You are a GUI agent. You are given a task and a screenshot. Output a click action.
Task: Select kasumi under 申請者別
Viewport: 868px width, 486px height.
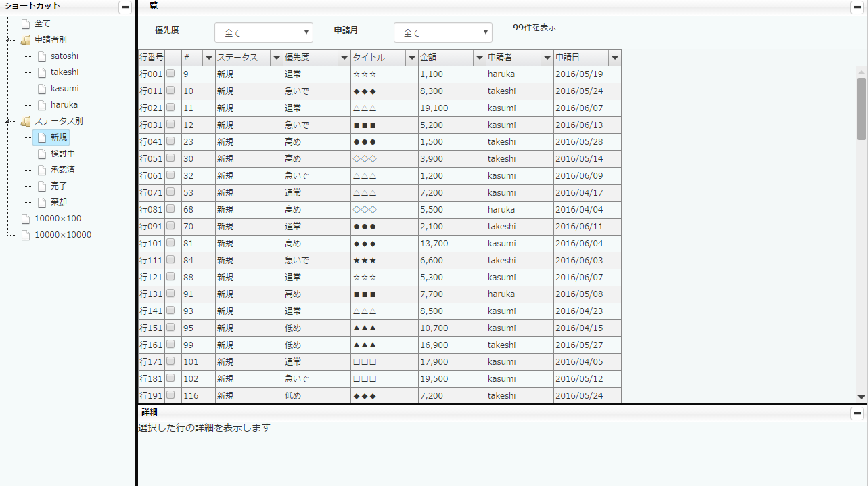pos(64,89)
